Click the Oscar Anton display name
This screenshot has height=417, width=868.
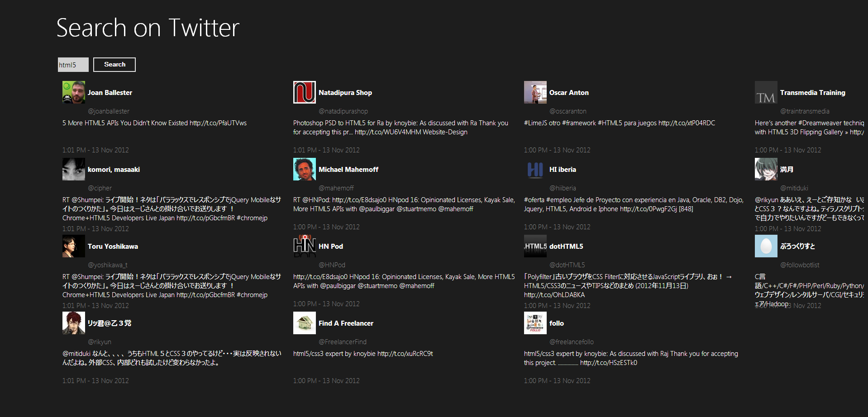(x=568, y=93)
